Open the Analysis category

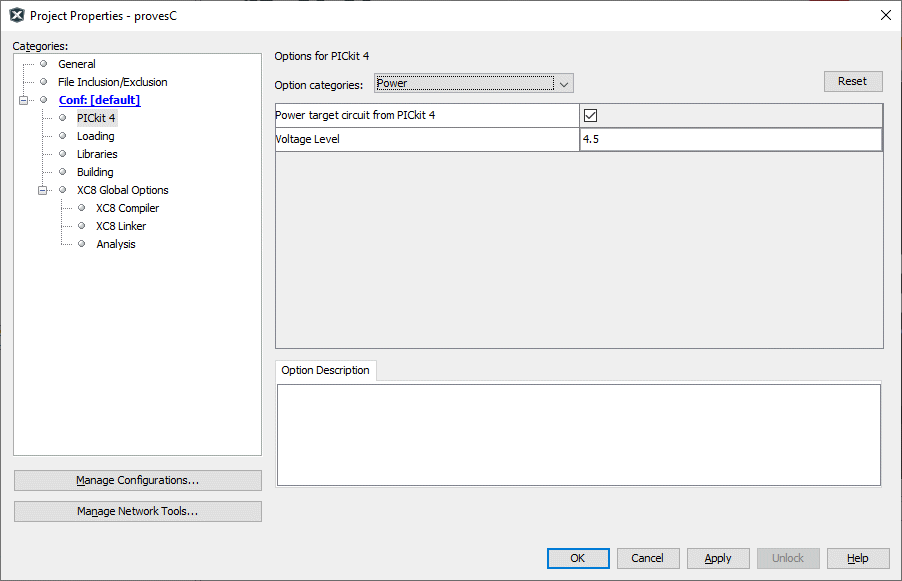[x=115, y=244]
